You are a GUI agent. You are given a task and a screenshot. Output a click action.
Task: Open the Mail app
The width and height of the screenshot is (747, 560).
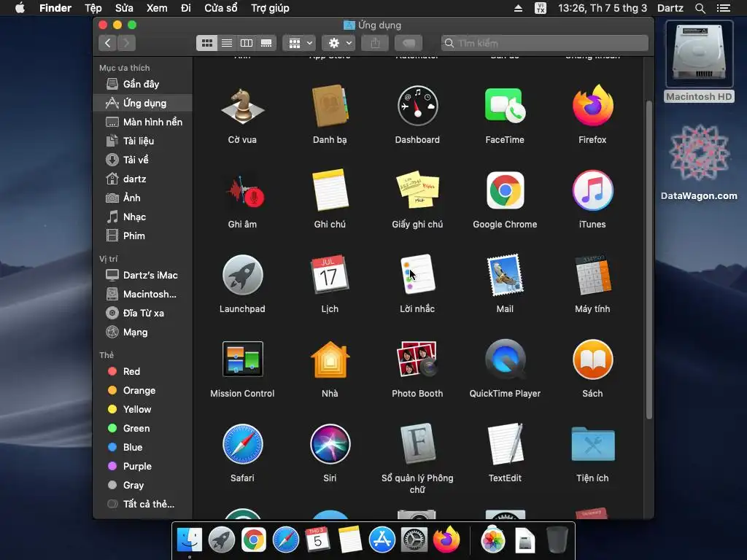coord(505,275)
